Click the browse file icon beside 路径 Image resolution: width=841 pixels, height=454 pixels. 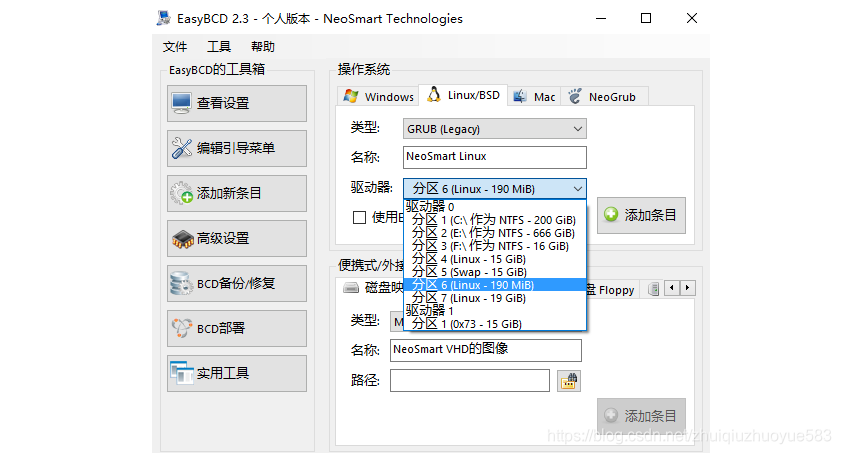(569, 381)
